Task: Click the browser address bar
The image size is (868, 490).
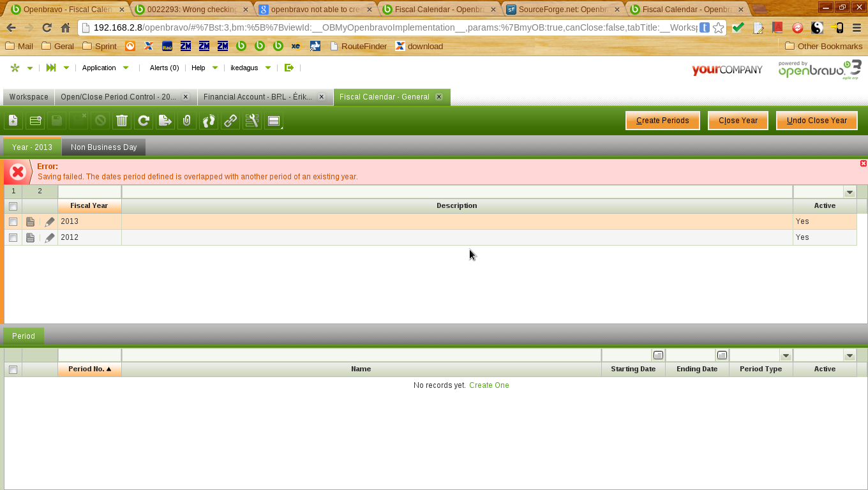Action: point(394,27)
